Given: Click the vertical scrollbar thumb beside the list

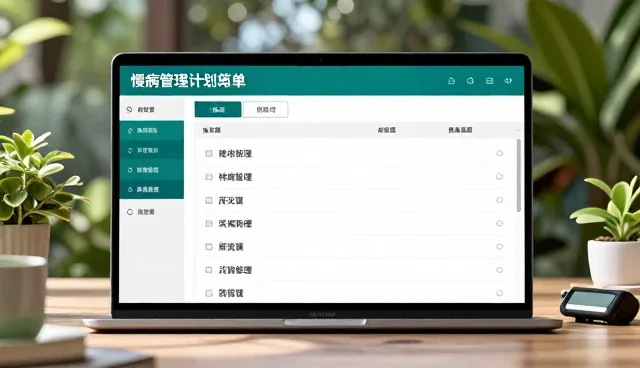Looking at the screenshot, I should tap(519, 175).
